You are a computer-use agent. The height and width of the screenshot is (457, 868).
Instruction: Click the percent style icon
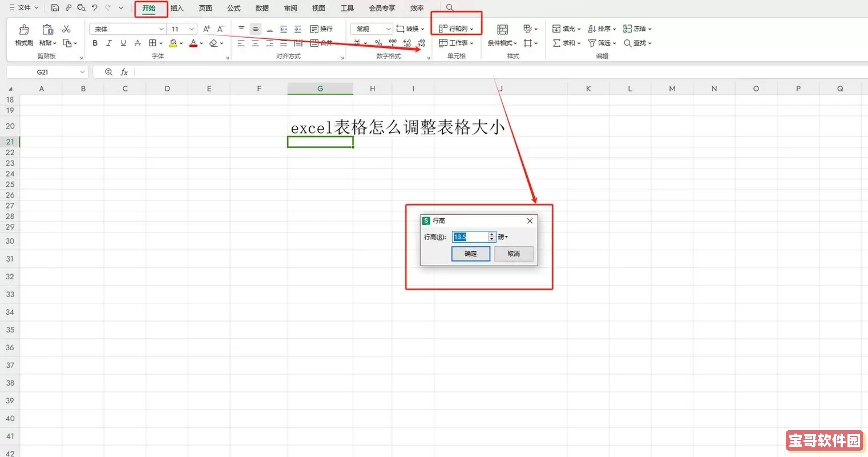click(x=378, y=43)
